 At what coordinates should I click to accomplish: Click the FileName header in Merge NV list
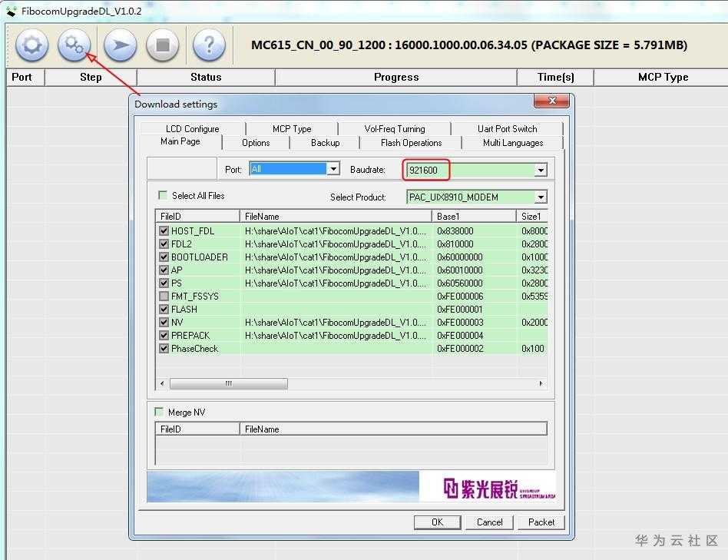pos(393,429)
